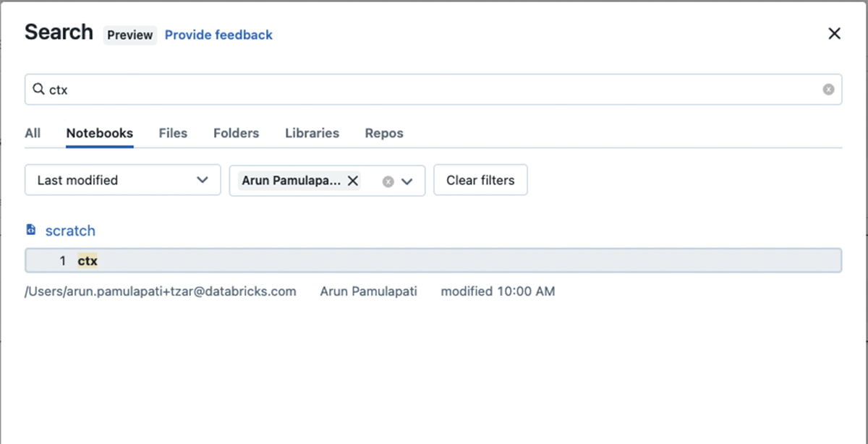Remove the Arun Pamulapati filter chip
The image size is (868, 444).
353,181
